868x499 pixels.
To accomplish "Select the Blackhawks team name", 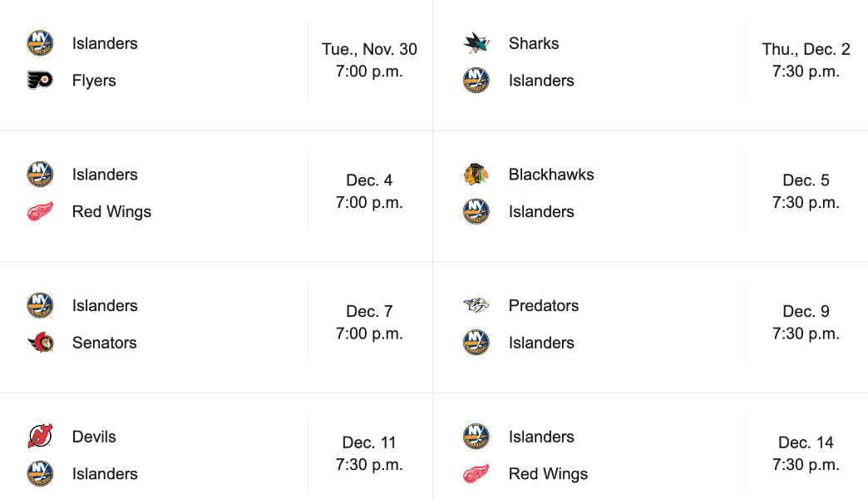I will 551,175.
